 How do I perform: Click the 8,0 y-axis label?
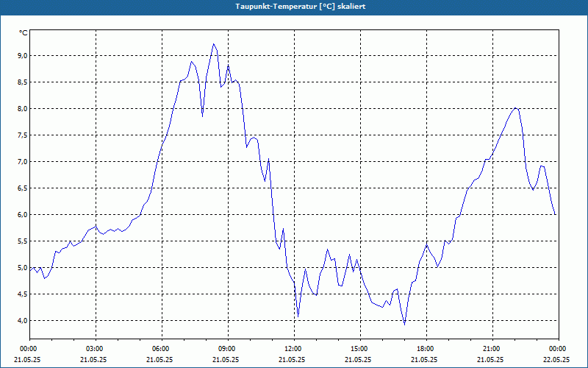tap(23, 108)
